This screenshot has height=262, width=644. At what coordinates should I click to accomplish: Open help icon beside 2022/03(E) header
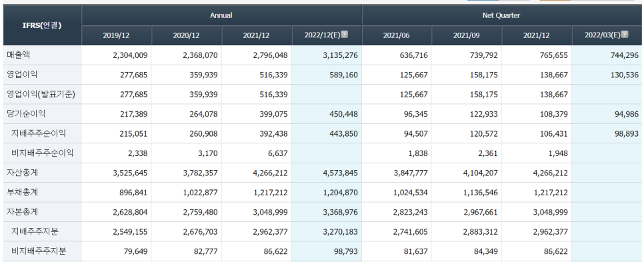click(625, 35)
